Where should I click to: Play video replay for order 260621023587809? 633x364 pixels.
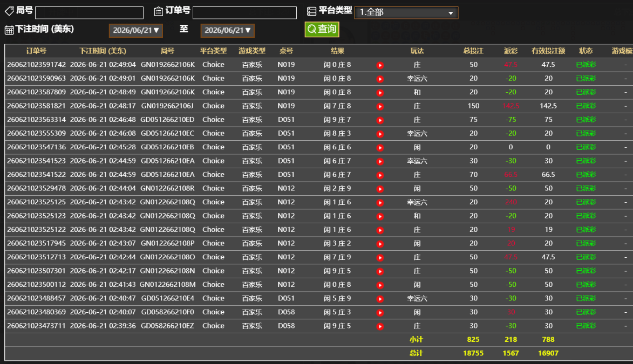(x=380, y=93)
